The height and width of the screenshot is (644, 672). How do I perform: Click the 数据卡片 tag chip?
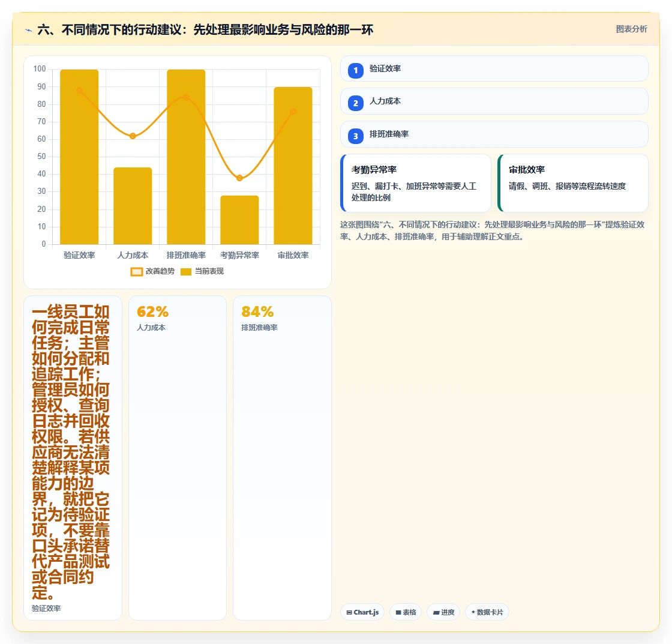487,612
